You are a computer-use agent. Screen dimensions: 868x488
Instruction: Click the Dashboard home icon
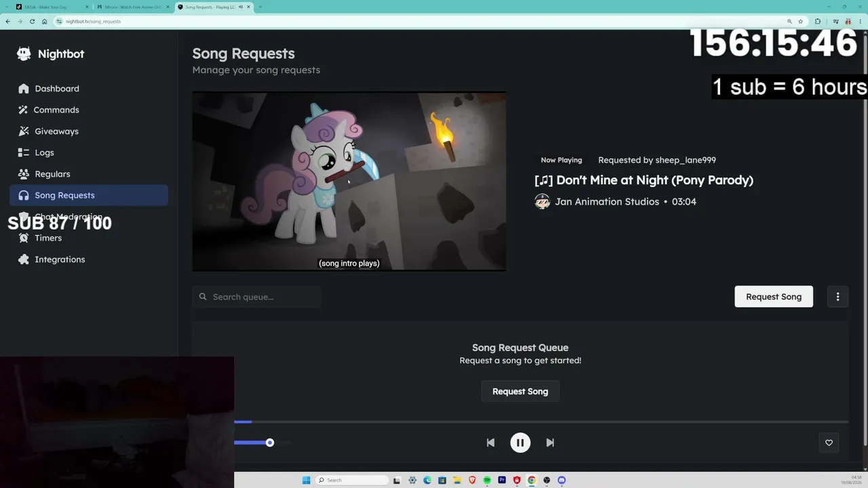point(24,89)
